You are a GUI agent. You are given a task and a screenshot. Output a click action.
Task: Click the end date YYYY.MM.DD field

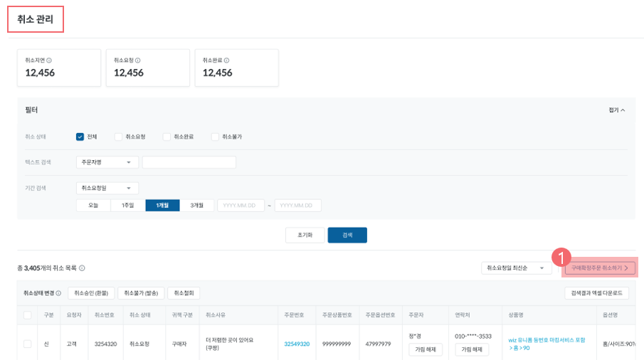pyautogui.click(x=297, y=205)
